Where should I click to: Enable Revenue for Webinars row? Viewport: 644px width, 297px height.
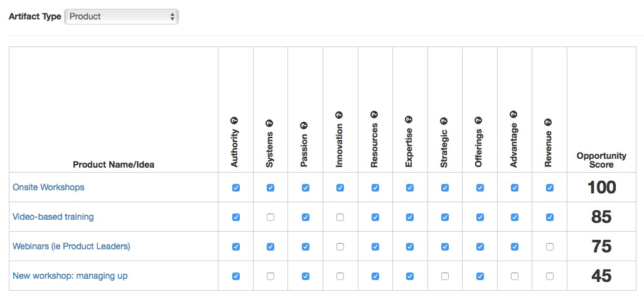(550, 247)
